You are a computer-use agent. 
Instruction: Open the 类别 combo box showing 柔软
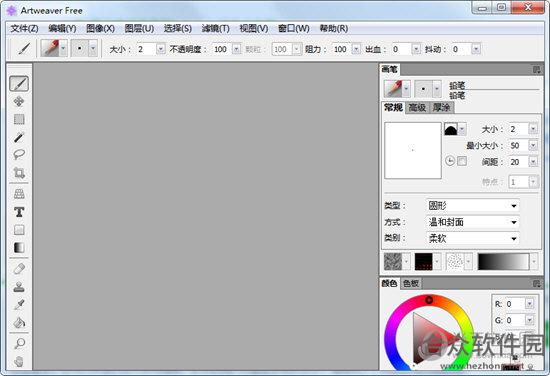(x=473, y=239)
